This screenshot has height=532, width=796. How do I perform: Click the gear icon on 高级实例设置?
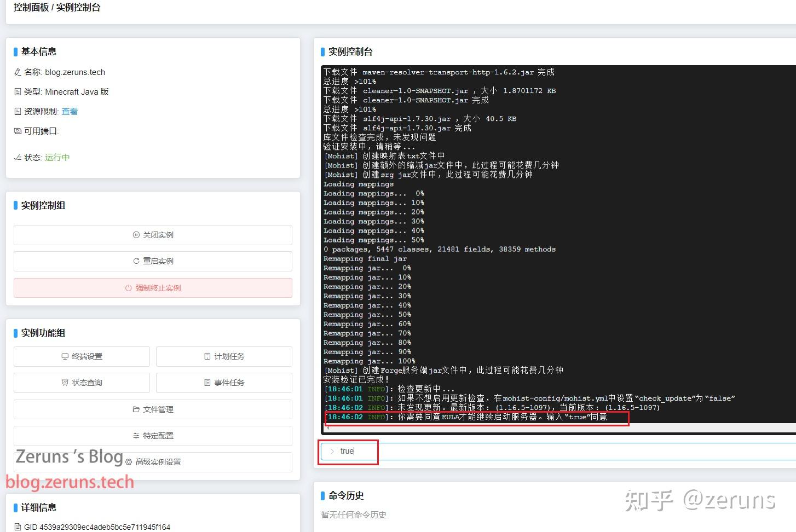[128, 462]
